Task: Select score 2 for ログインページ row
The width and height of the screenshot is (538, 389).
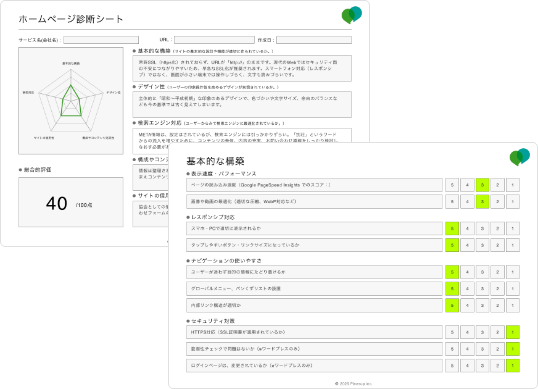Action: point(498,366)
